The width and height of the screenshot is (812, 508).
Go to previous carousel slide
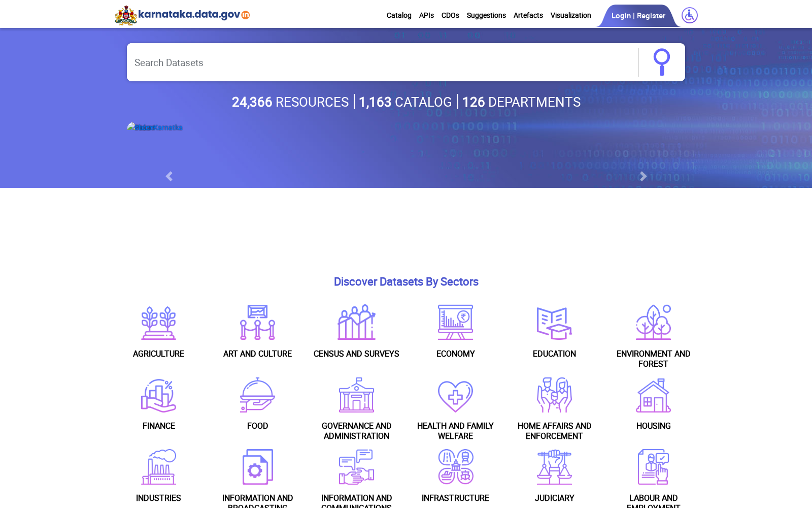[169, 176]
